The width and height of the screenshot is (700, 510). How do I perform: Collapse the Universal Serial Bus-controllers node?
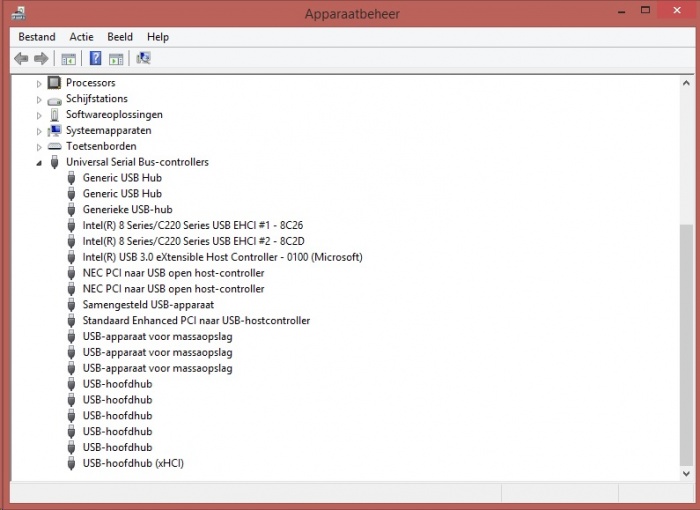click(x=39, y=163)
